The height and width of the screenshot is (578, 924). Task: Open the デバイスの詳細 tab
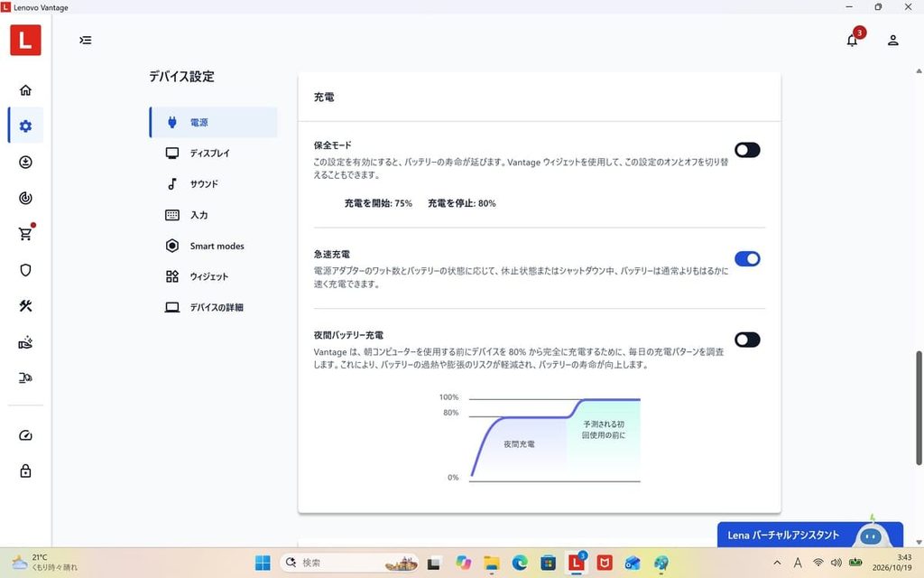point(213,307)
